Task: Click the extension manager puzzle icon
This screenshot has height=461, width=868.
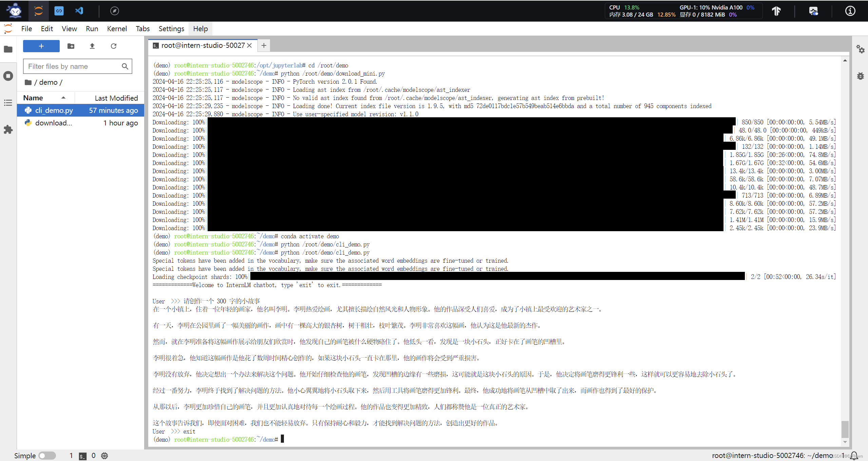Action: click(8, 128)
